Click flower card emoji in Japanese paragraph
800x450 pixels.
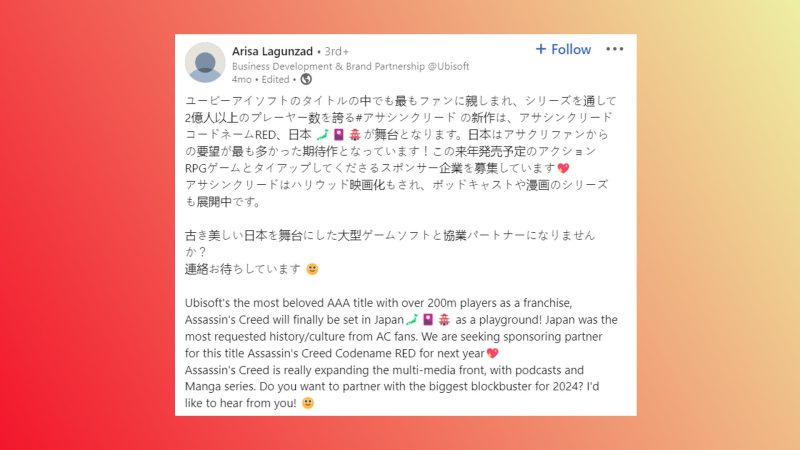(339, 135)
